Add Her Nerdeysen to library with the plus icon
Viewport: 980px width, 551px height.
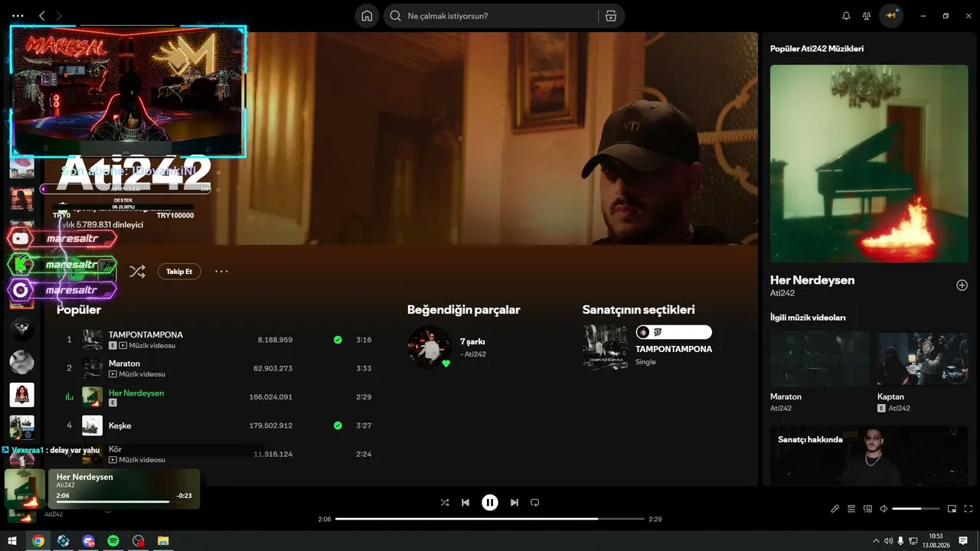[962, 285]
